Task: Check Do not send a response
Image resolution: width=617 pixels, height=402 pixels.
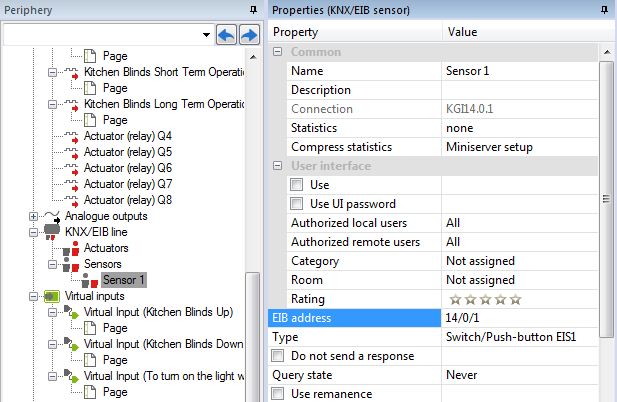Action: pos(278,356)
